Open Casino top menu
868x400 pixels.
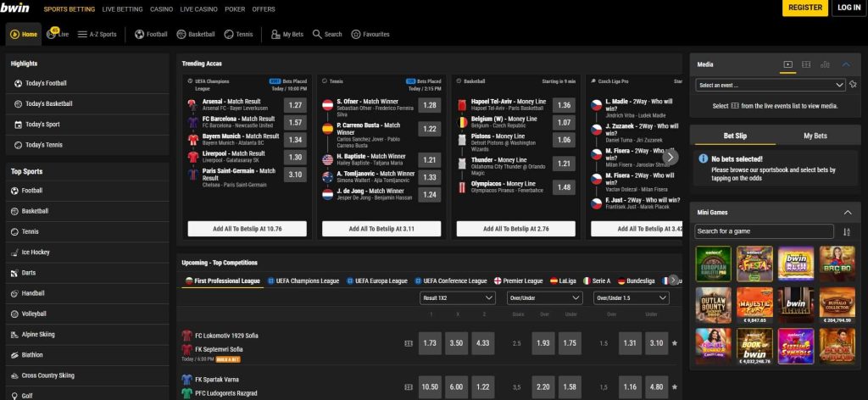click(162, 9)
